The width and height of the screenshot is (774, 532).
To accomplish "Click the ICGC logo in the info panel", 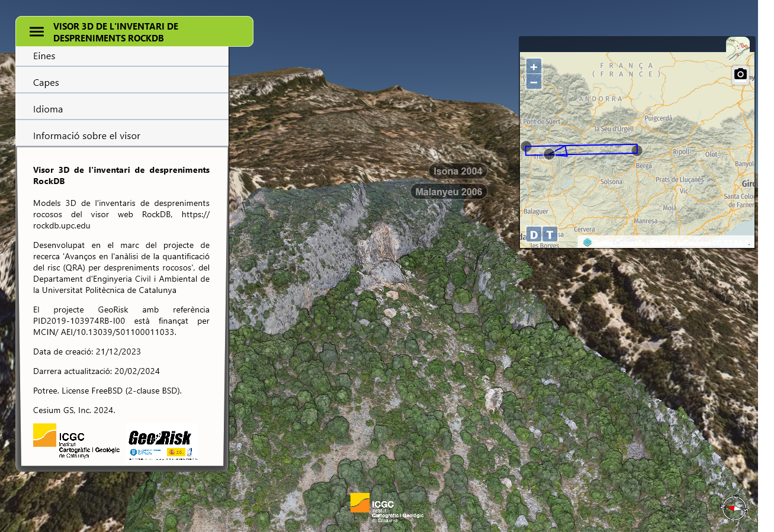I will [76, 441].
